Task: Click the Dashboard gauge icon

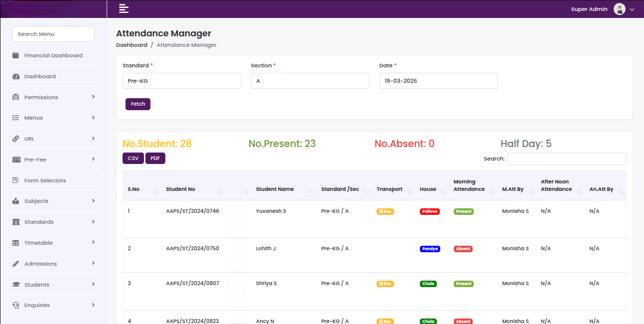Action: tap(15, 76)
